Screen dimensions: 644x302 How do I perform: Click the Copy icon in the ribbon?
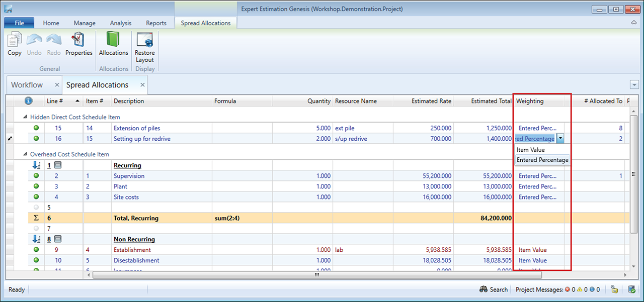click(x=15, y=40)
